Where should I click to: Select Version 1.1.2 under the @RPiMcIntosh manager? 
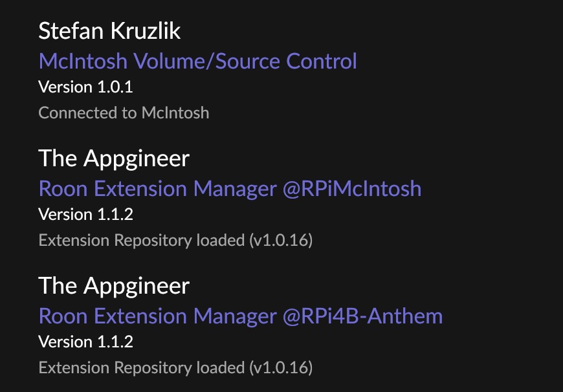[x=85, y=214]
